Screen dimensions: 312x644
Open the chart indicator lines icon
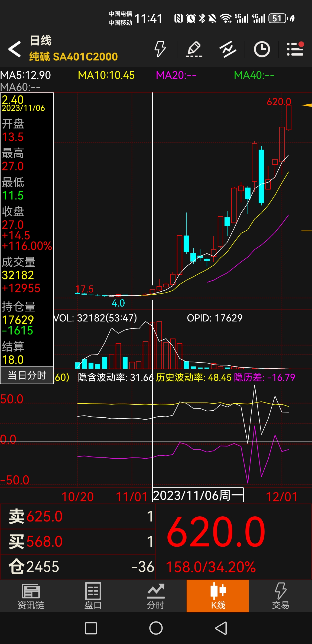(x=228, y=49)
